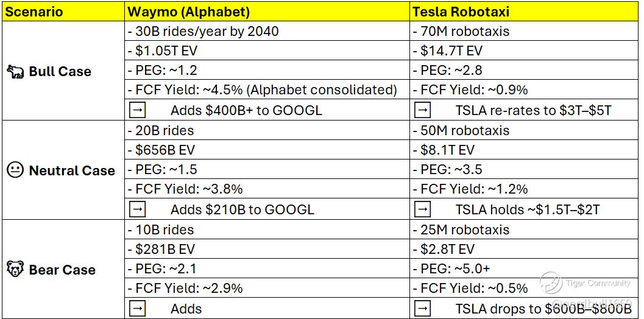Click the bear face emoji icon
Image resolution: width=644 pixels, height=319 pixels.
(15, 269)
